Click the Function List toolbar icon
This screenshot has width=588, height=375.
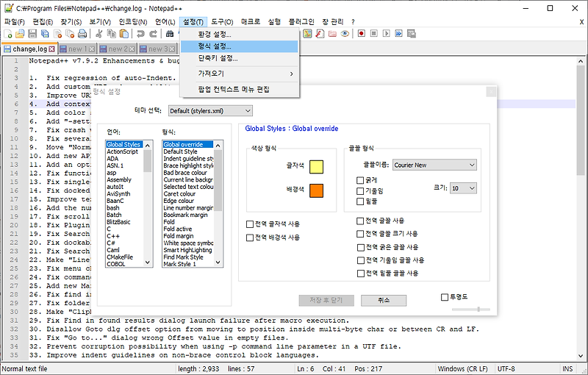(x=320, y=34)
